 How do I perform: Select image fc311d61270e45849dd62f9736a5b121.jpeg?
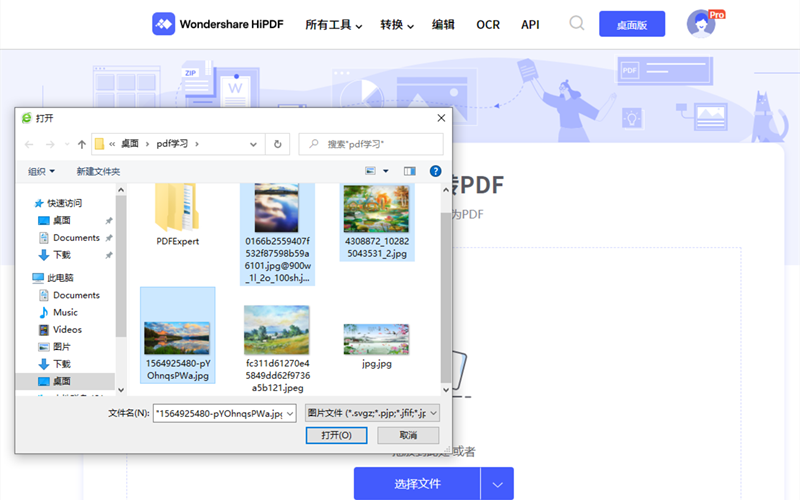coord(277,349)
